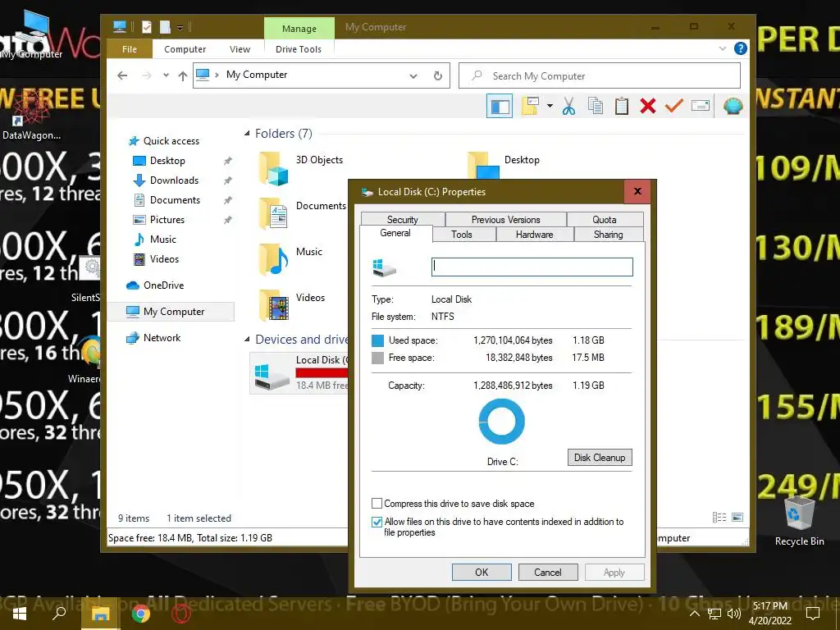Screen dimensions: 840x630
Task: Expand the address bar history dropdown
Action: tap(413, 75)
